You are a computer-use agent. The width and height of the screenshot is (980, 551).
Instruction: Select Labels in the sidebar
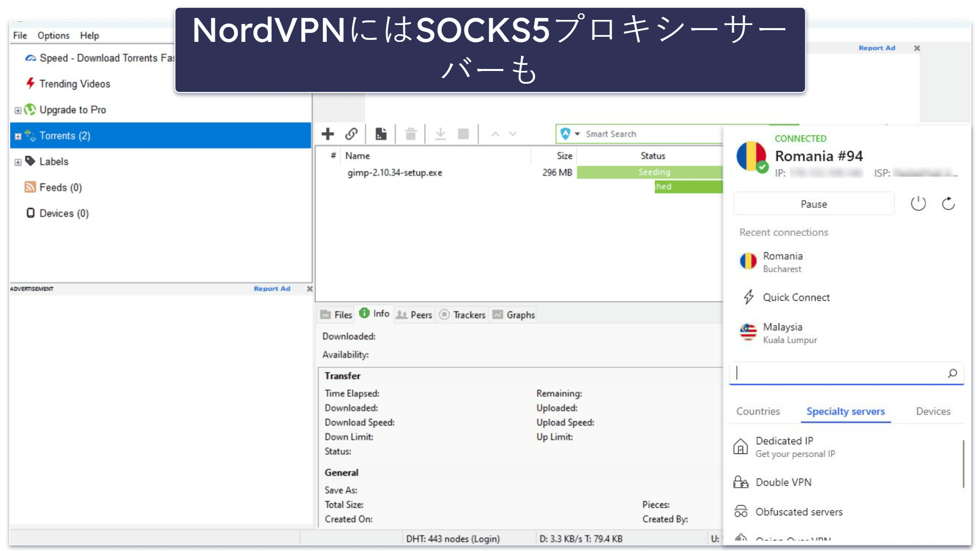pos(54,161)
